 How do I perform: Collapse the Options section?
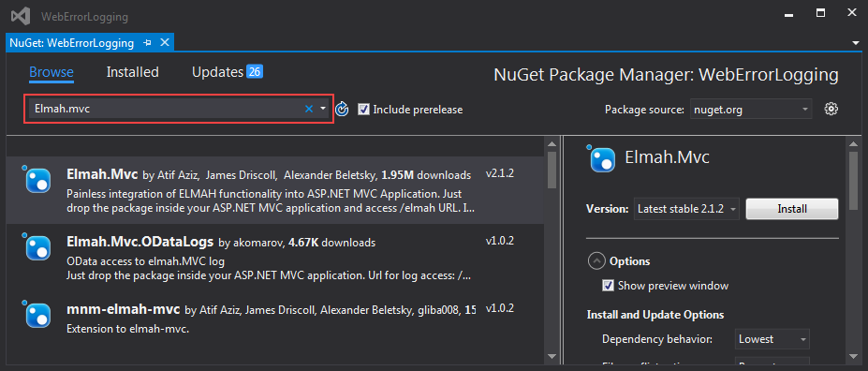coord(596,260)
